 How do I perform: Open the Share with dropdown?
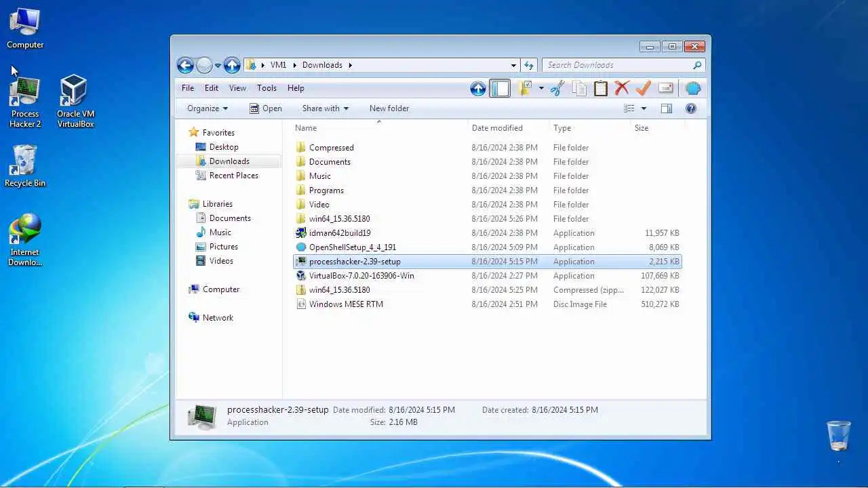point(325,108)
